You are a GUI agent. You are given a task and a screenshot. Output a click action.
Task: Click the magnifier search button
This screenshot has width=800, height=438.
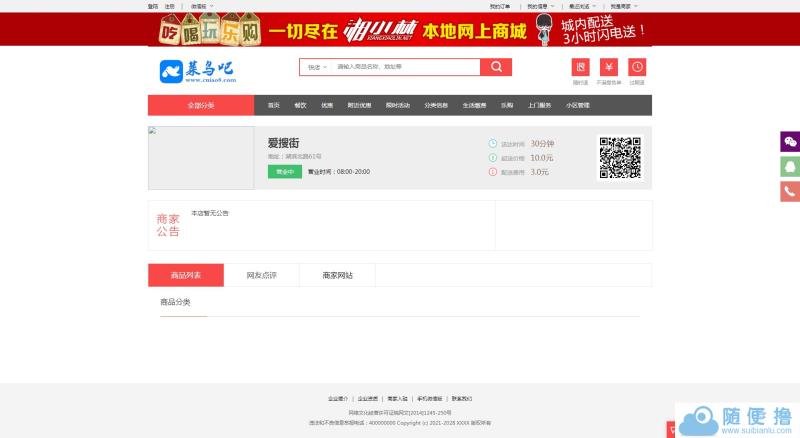[496, 67]
